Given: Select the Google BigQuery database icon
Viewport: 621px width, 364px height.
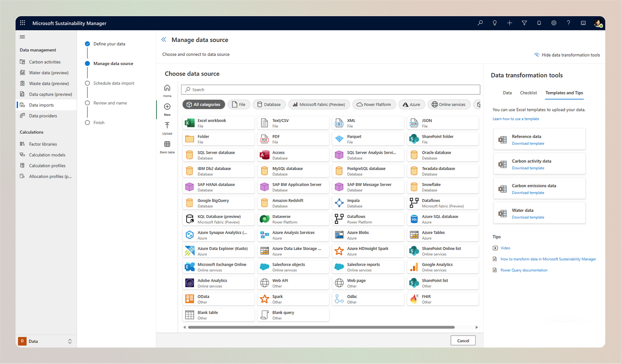Looking at the screenshot, I should tap(189, 203).
